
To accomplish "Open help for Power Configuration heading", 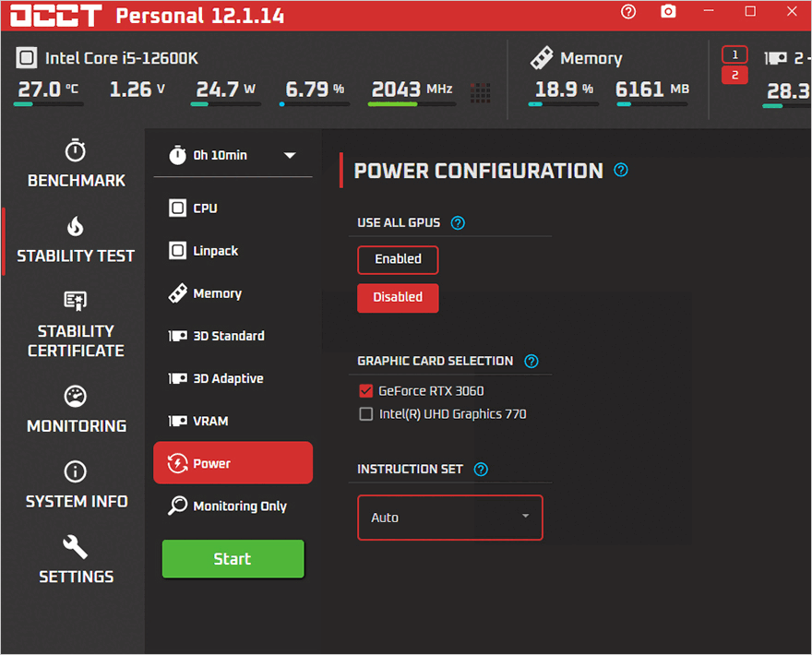I will [x=620, y=170].
